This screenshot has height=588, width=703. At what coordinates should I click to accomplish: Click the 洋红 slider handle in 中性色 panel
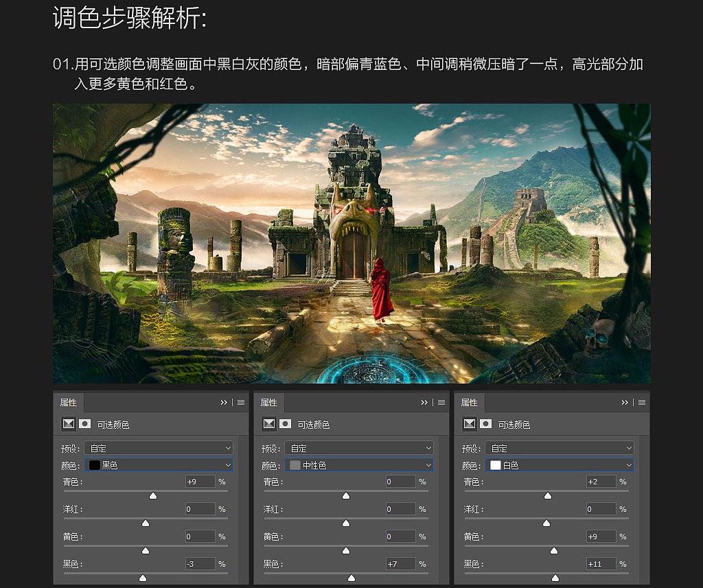pyautogui.click(x=346, y=523)
